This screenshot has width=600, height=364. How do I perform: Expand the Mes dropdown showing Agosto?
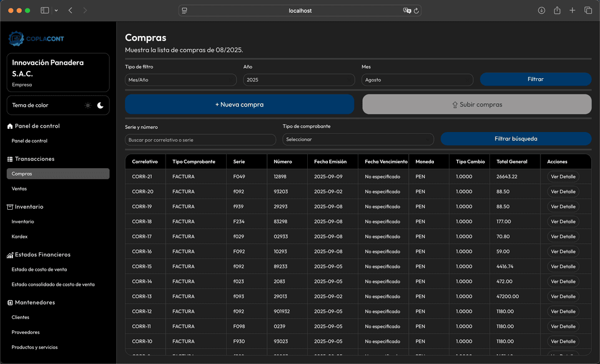pos(417,80)
